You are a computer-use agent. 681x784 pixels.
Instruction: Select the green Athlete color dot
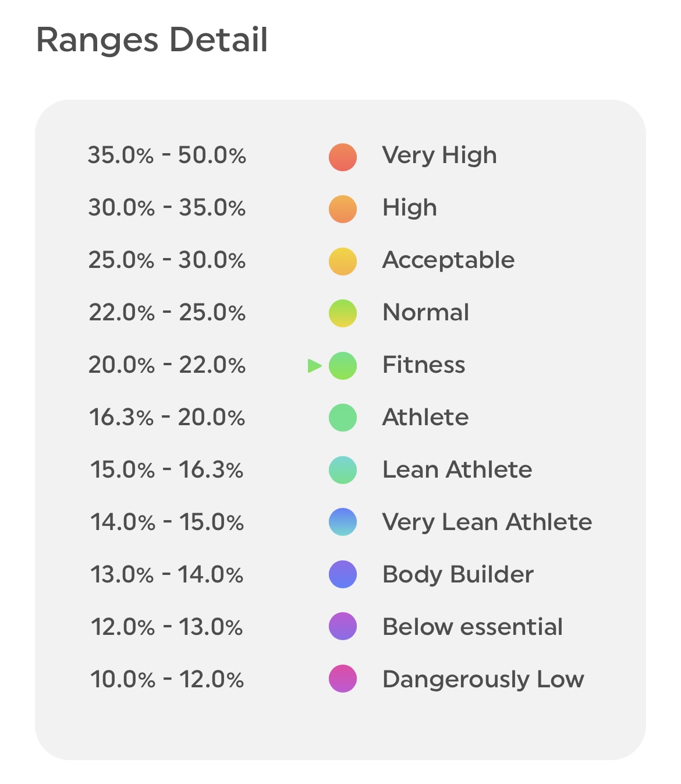(343, 418)
